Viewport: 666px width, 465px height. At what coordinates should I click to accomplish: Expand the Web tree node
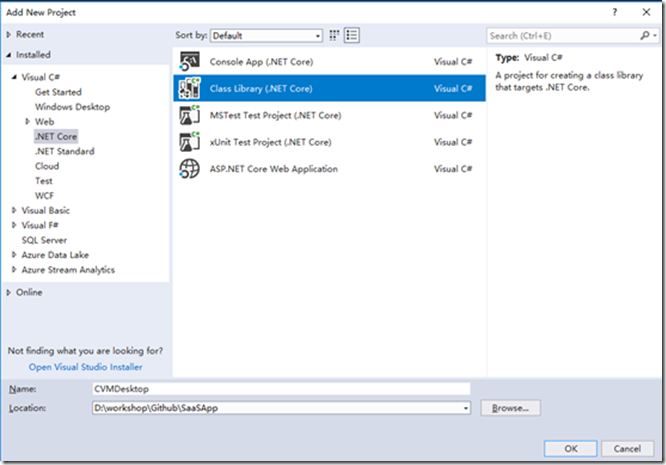(27, 122)
